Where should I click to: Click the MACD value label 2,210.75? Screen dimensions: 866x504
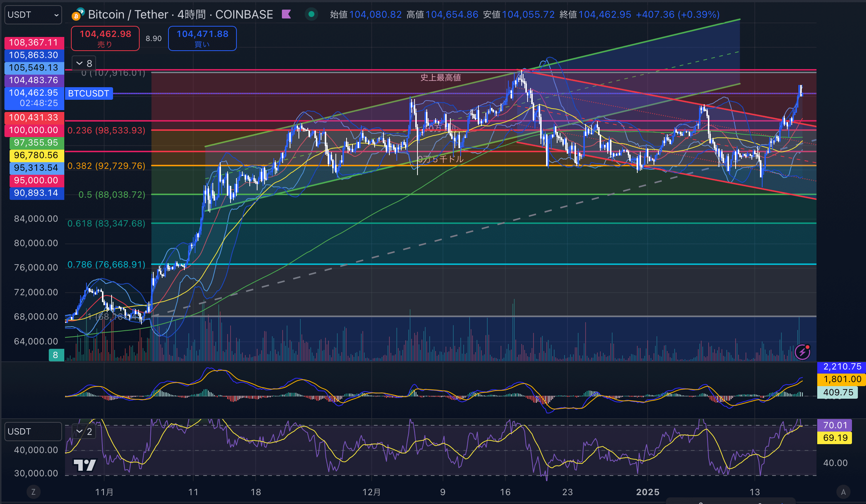(x=842, y=367)
